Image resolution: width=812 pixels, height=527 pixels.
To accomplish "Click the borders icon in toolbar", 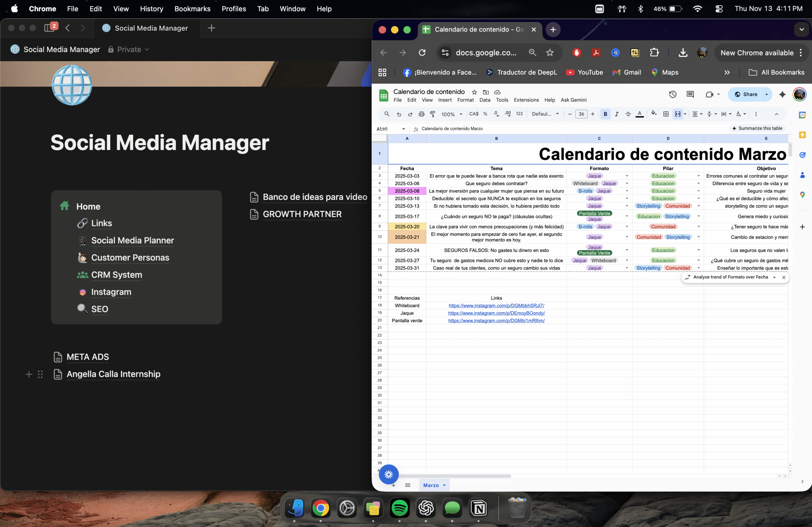I will (x=666, y=114).
